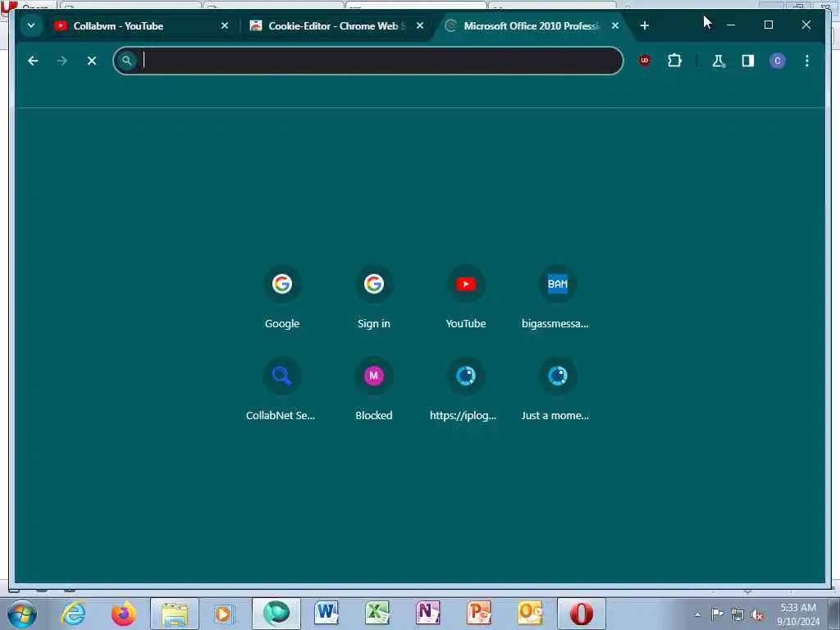Launch Outlook from taskbar
Screen dimensions: 840x630
[x=530, y=614]
